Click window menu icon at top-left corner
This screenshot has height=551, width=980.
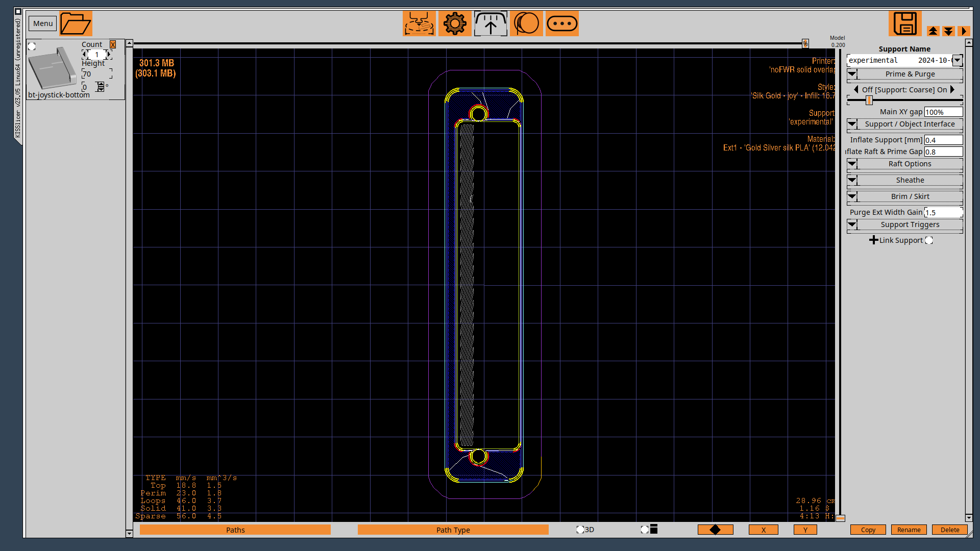coord(18,11)
